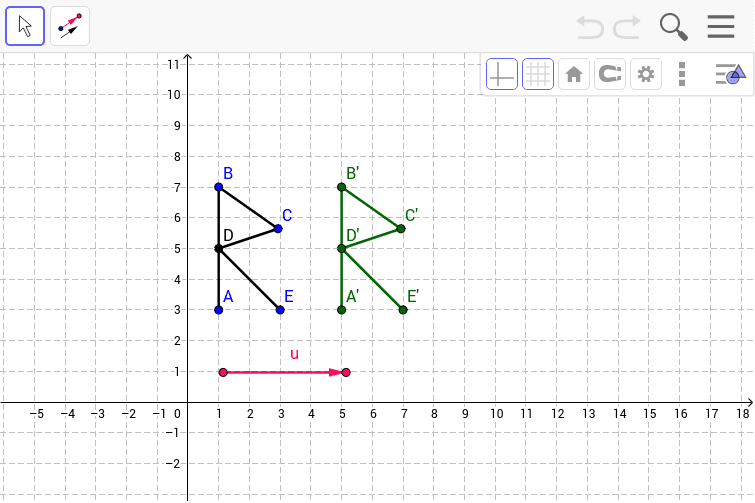Click x-axis label 10
The width and height of the screenshot is (755, 503).
[x=496, y=413]
